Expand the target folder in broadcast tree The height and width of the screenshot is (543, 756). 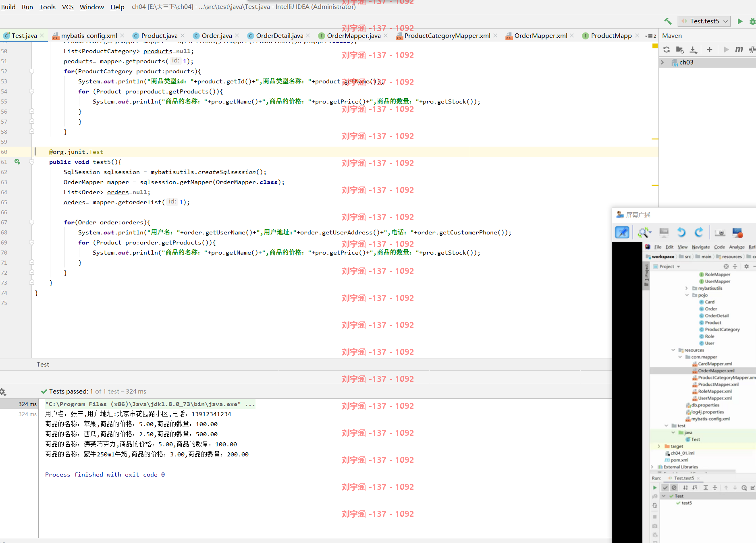(x=659, y=446)
